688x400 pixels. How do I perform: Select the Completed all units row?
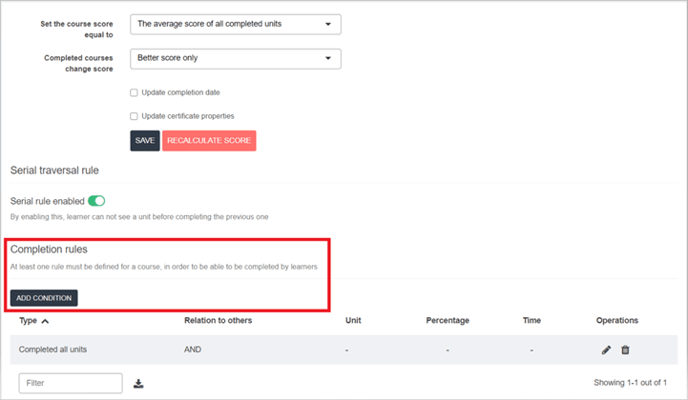(344, 350)
